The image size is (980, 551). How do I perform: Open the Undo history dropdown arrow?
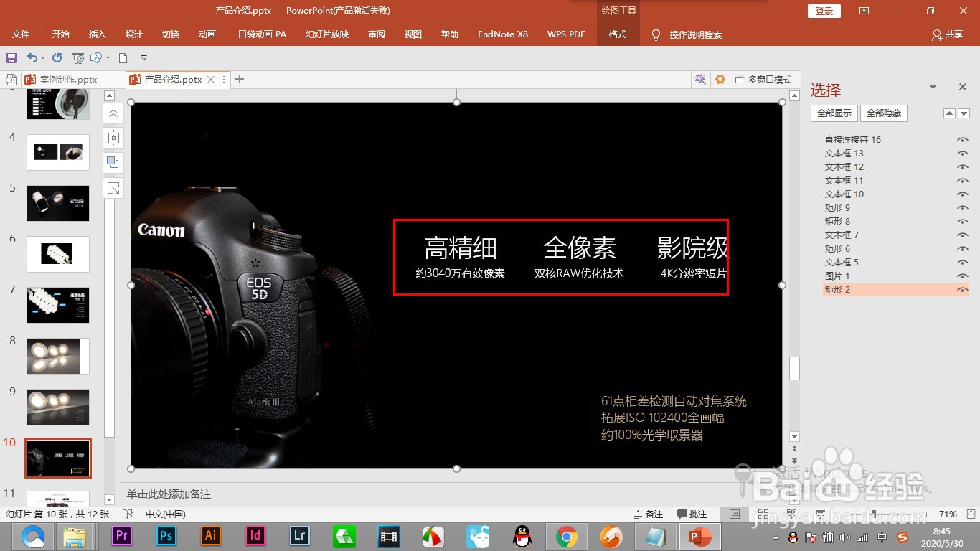42,58
